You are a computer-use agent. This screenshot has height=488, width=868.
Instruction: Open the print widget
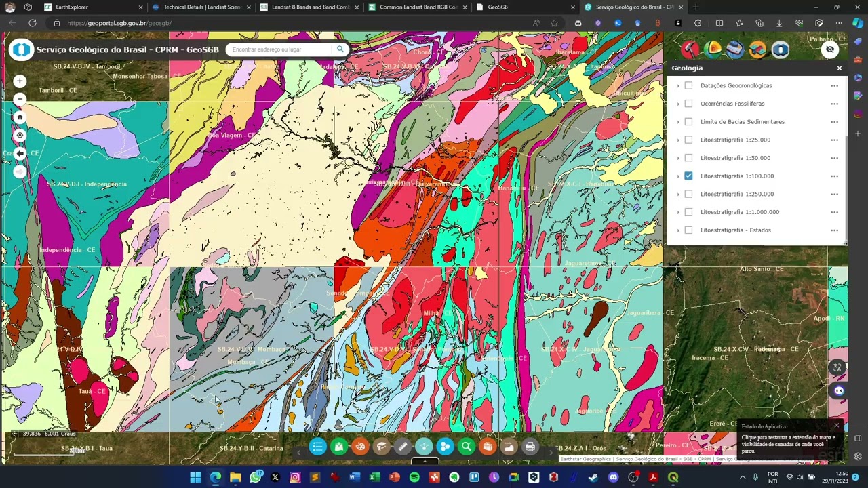pos(530,446)
